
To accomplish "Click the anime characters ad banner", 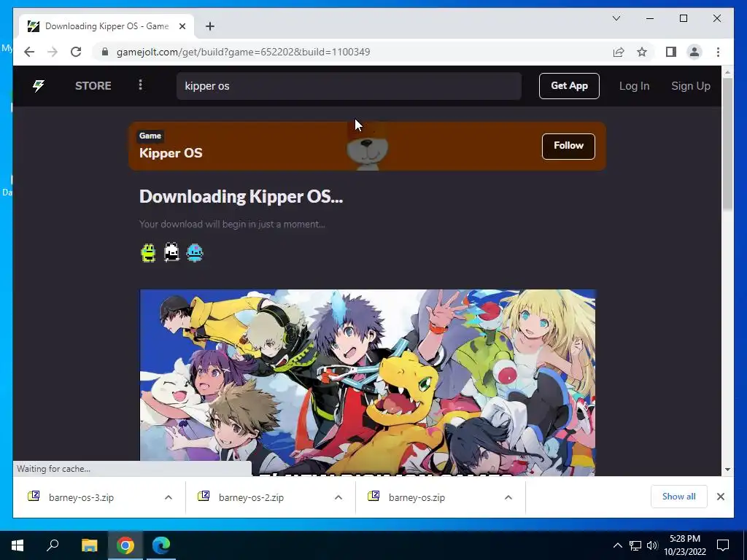I will point(368,382).
